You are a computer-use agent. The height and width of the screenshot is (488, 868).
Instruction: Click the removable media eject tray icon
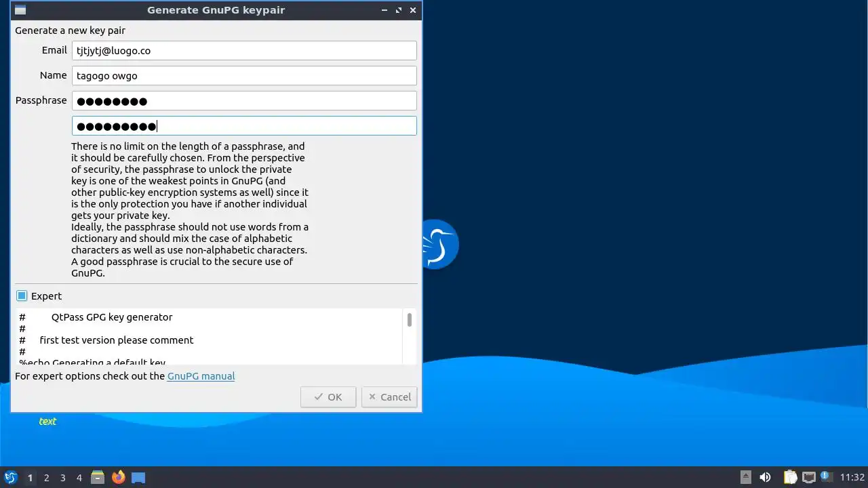click(746, 477)
